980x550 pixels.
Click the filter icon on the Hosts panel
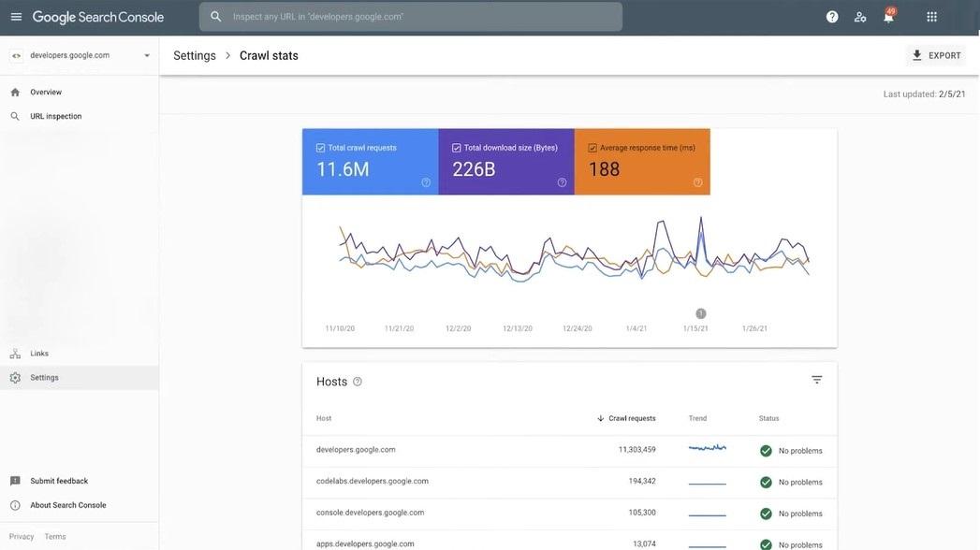tap(812, 376)
